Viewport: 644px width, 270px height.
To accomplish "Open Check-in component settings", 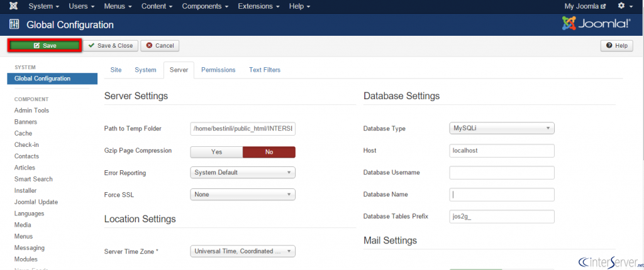I will pos(26,145).
